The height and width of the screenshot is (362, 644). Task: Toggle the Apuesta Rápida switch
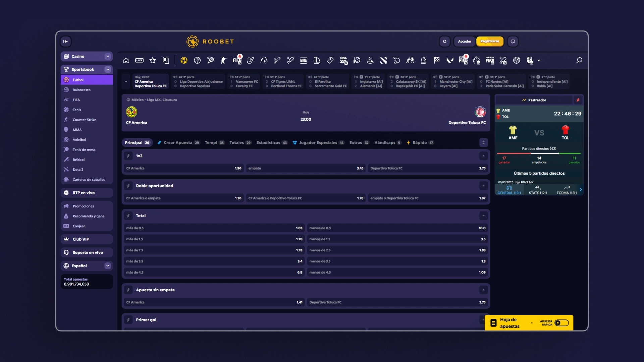[562, 323]
